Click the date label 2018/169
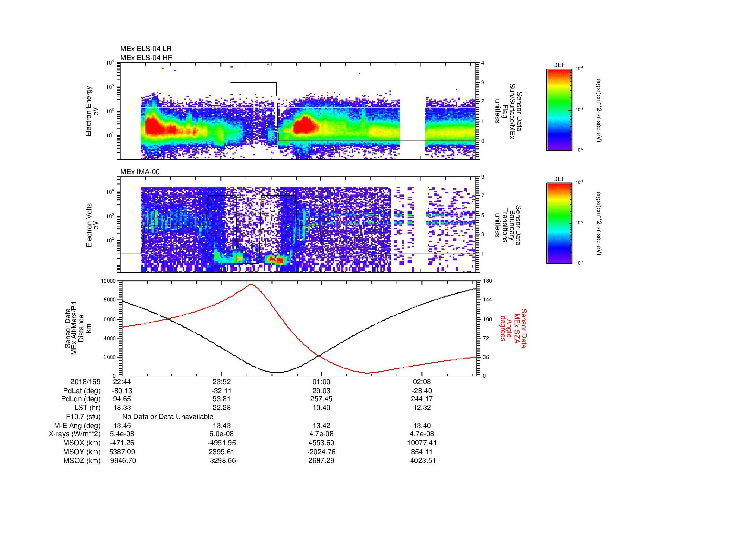 [85, 382]
